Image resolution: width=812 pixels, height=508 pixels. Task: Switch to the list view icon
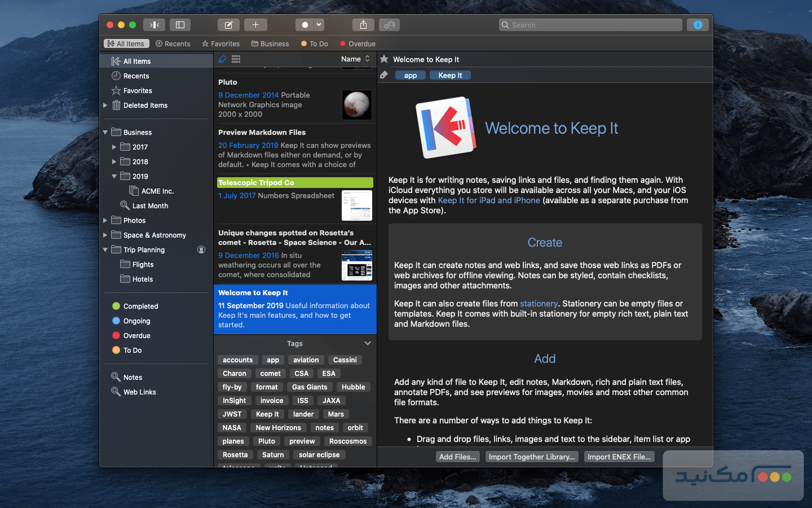pos(236,59)
